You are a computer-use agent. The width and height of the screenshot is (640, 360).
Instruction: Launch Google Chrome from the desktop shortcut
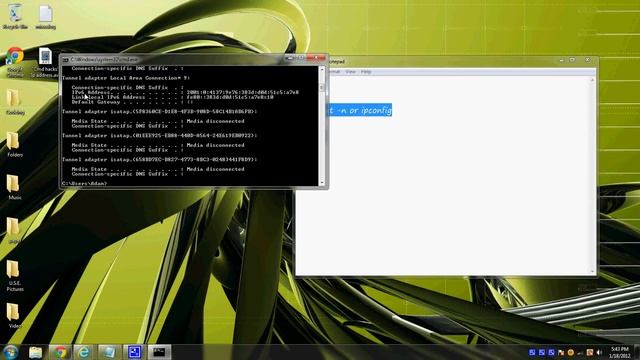point(15,61)
